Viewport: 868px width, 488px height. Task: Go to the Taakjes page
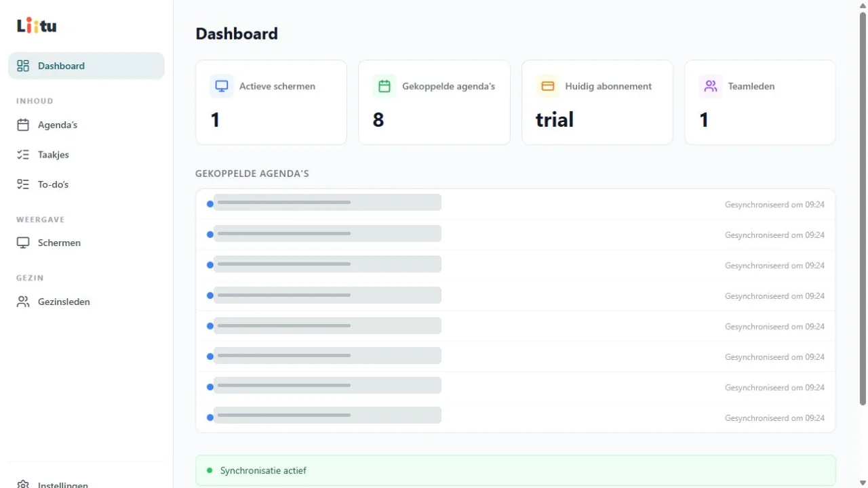(x=86, y=155)
